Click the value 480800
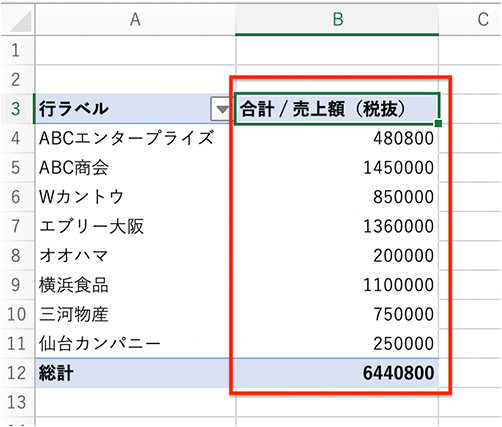This screenshot has width=502, height=427. [x=403, y=138]
